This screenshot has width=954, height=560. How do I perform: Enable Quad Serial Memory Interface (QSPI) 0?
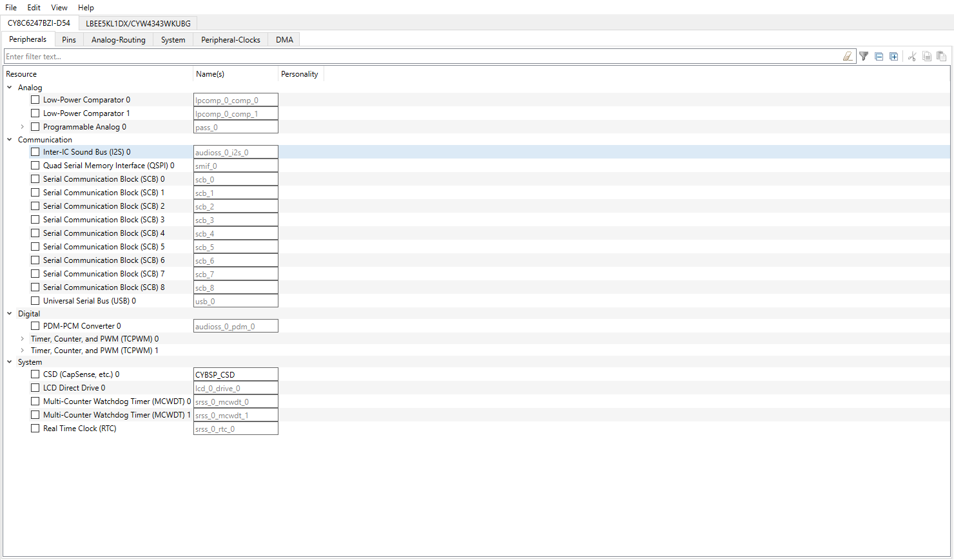pos(35,166)
